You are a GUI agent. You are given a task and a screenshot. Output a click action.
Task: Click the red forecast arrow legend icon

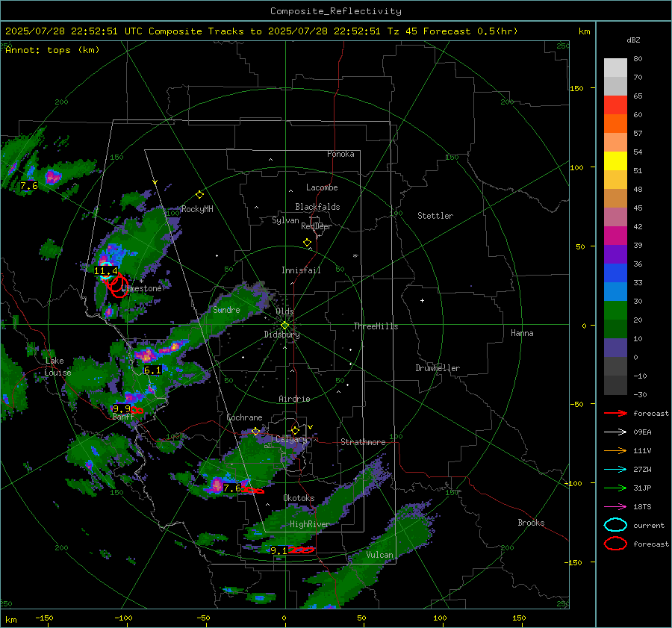[x=615, y=413]
